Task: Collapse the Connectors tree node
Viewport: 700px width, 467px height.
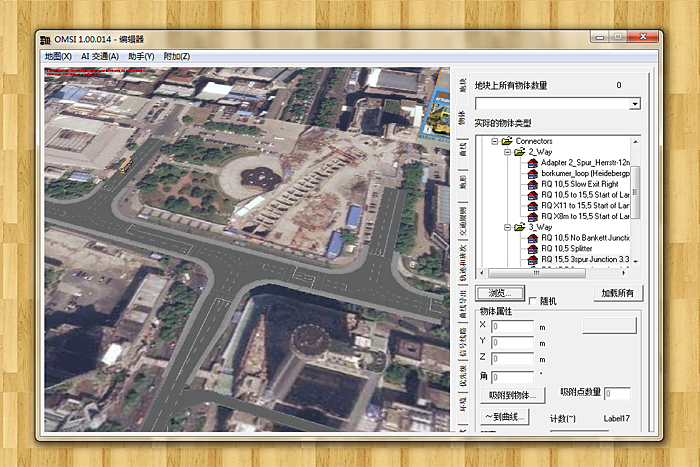Action: pos(494,141)
